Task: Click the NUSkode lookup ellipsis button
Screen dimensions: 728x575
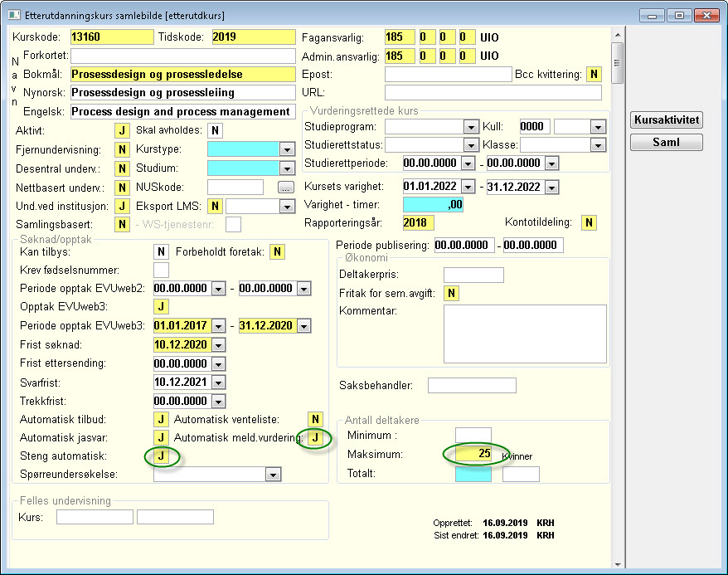Action: (285, 188)
